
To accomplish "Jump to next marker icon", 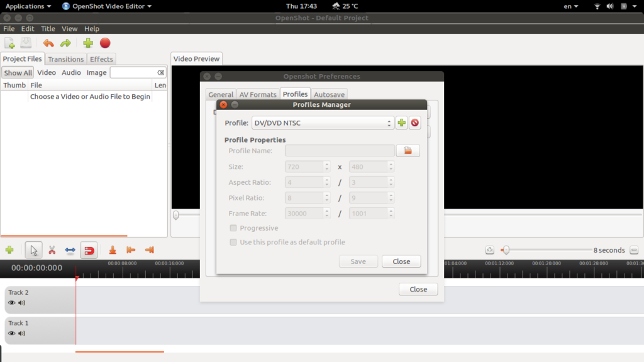I will (x=150, y=250).
